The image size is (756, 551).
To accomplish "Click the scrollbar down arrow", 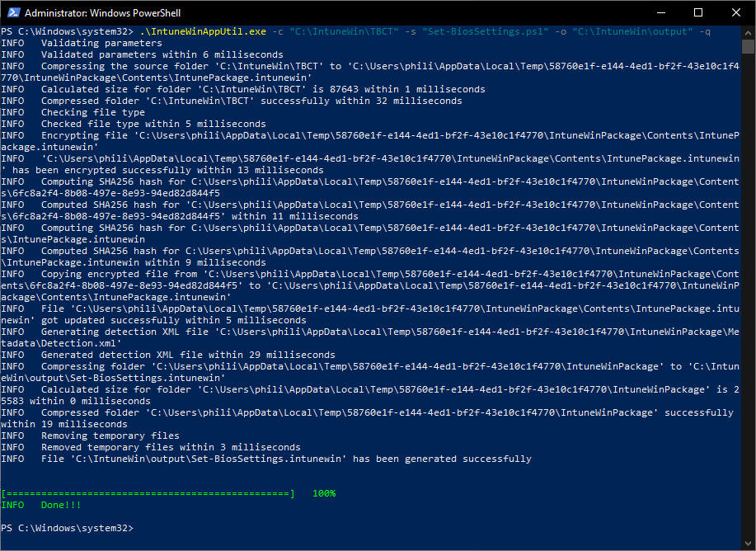I will tap(748, 544).
